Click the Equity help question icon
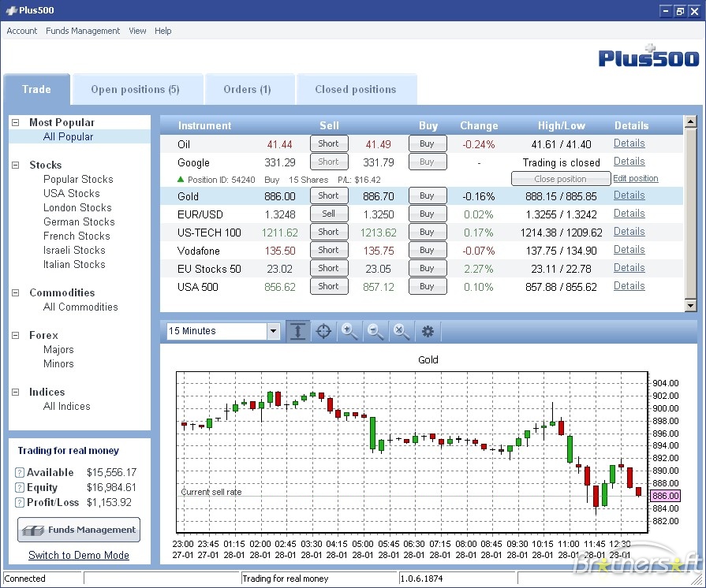Screen dimensions: 706x588 [x=20, y=487]
